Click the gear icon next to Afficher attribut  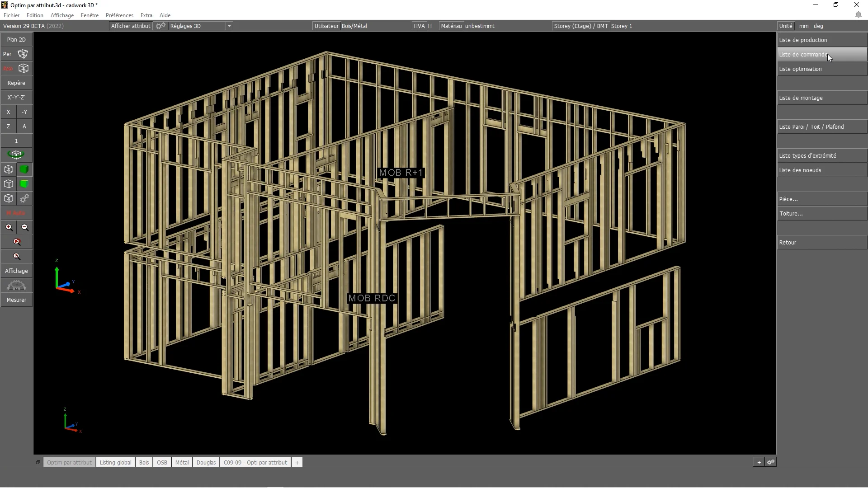pos(160,26)
